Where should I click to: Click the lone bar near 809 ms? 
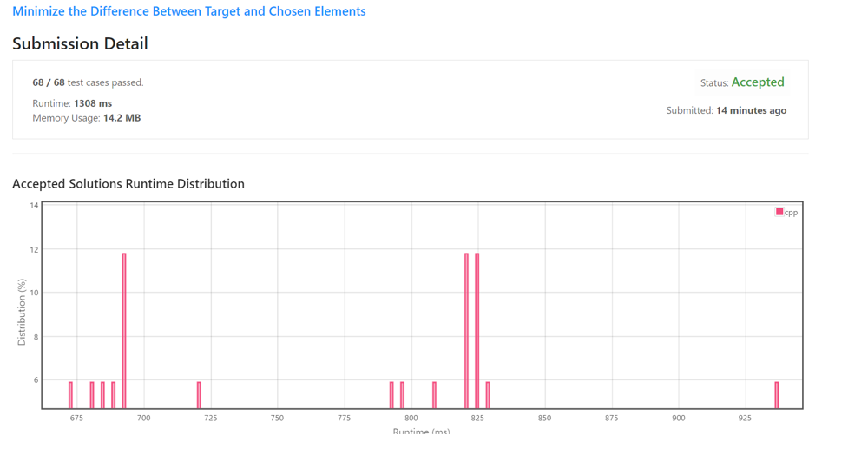[434, 395]
